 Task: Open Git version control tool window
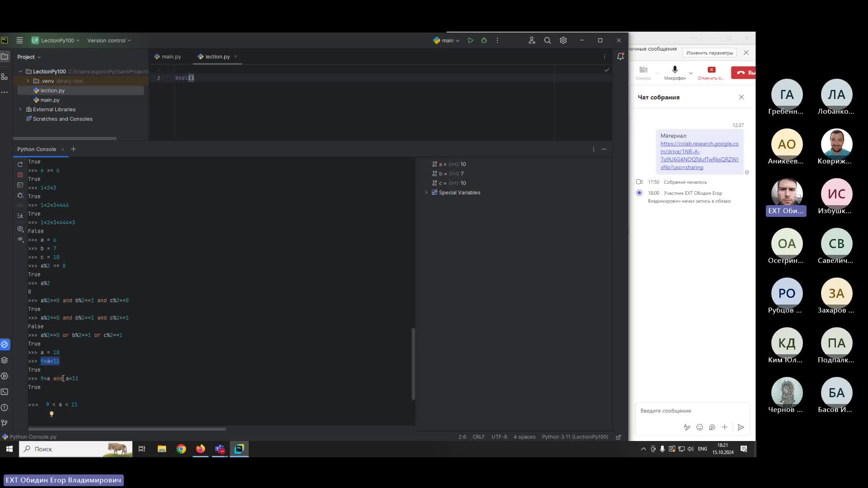pyautogui.click(x=5, y=423)
